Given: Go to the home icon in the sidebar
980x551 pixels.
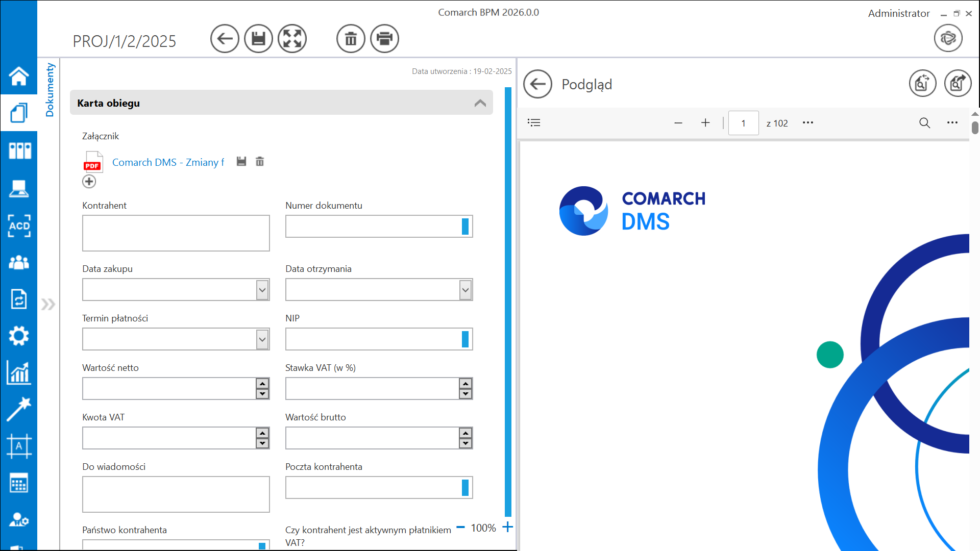Looking at the screenshot, I should [19, 77].
